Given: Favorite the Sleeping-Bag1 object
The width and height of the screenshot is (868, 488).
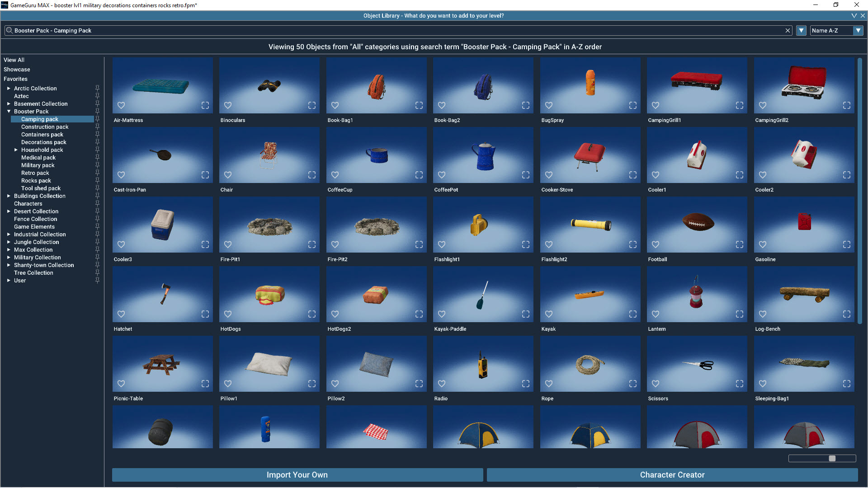Looking at the screenshot, I should (x=762, y=384).
